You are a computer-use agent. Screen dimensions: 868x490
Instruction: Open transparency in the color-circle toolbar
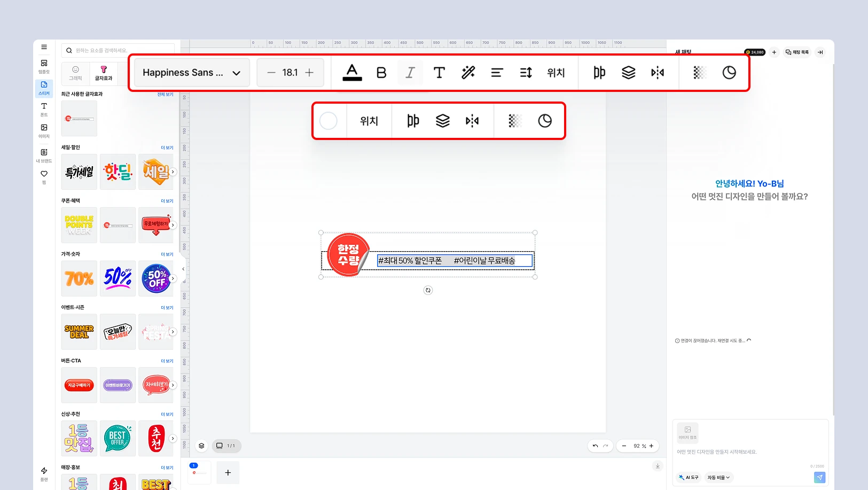tap(515, 121)
